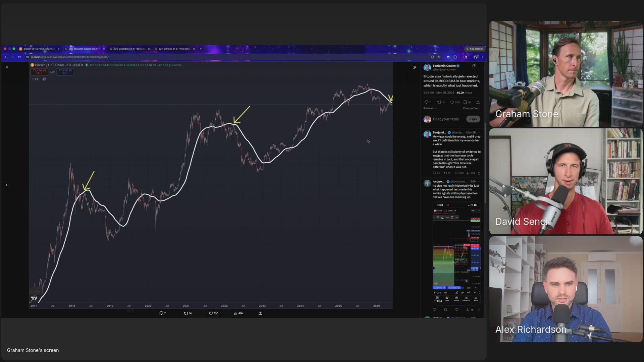
Task: Go to previous photo with the left arrow
Action: point(7,185)
